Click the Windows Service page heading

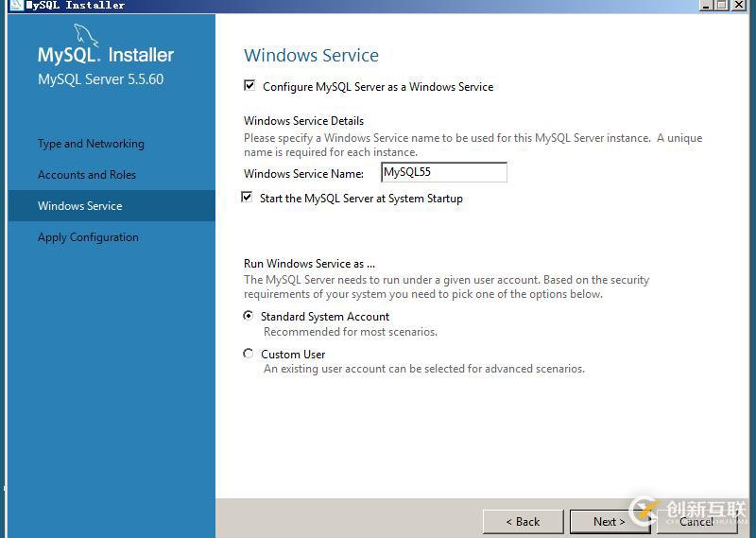point(311,56)
